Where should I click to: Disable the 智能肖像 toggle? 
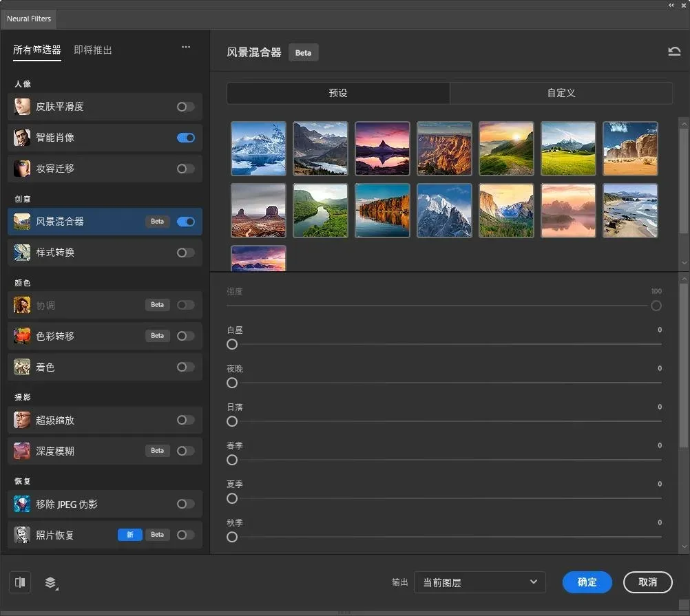(x=185, y=138)
